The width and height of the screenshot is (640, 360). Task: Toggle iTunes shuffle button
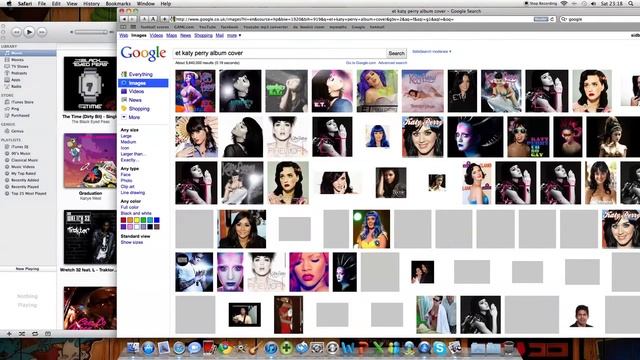22,333
